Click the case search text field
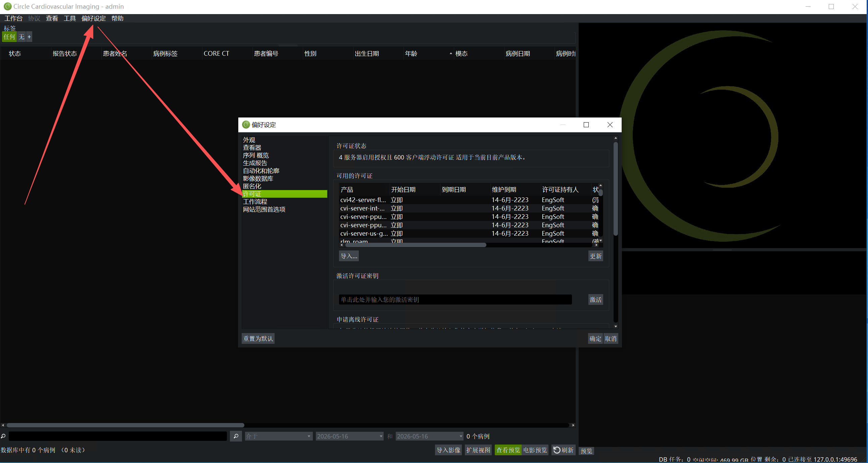 pos(118,436)
